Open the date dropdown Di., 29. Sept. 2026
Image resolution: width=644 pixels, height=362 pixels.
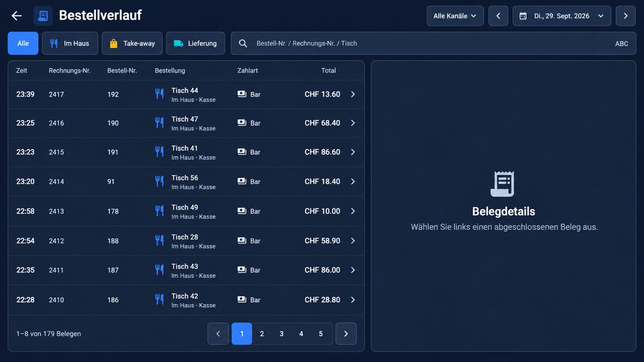(x=562, y=16)
